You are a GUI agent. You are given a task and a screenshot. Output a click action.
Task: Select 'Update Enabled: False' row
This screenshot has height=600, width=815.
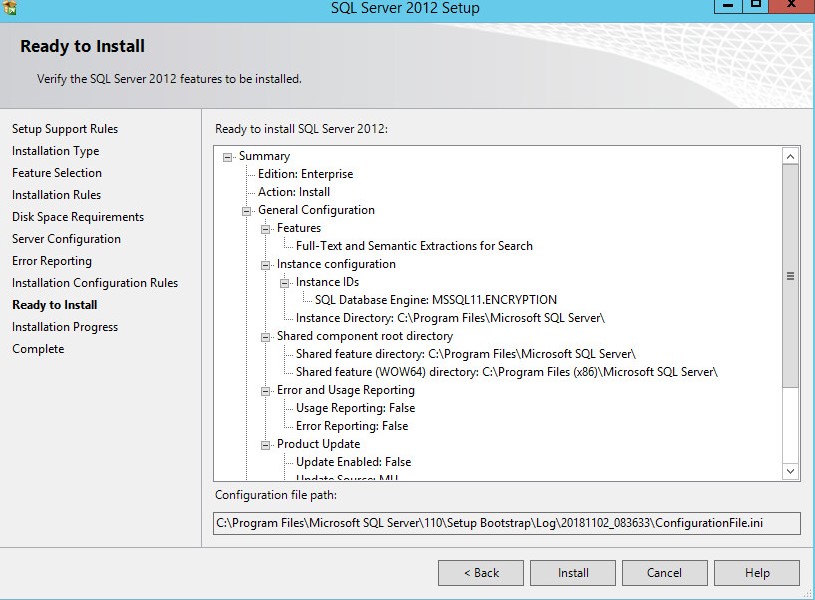pos(353,462)
